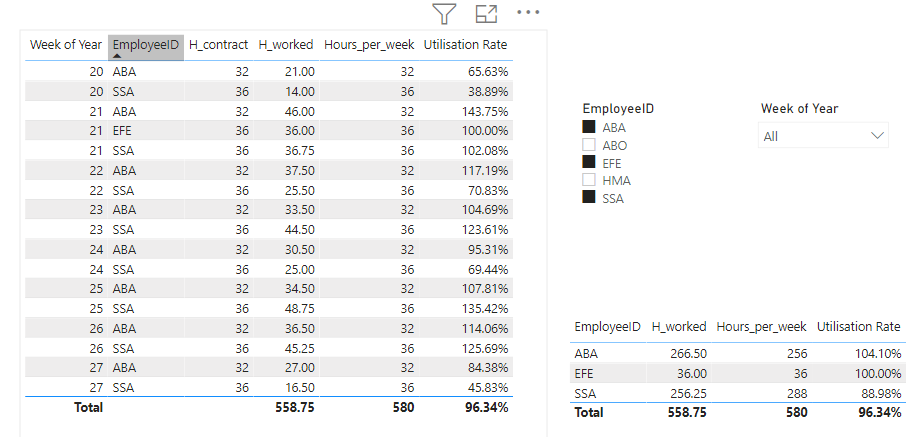The image size is (922, 437).
Task: Select ABA row in summary table
Action: [737, 353]
